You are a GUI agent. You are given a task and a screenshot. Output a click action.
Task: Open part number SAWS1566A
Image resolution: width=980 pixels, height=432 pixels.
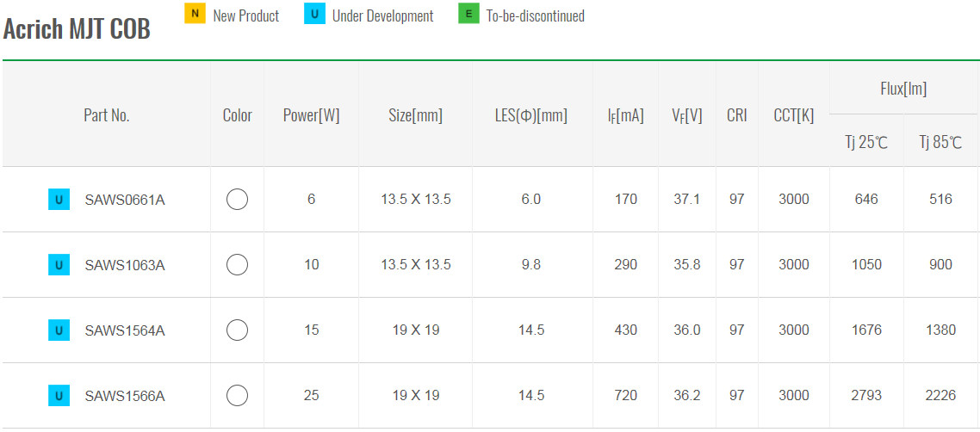click(125, 396)
